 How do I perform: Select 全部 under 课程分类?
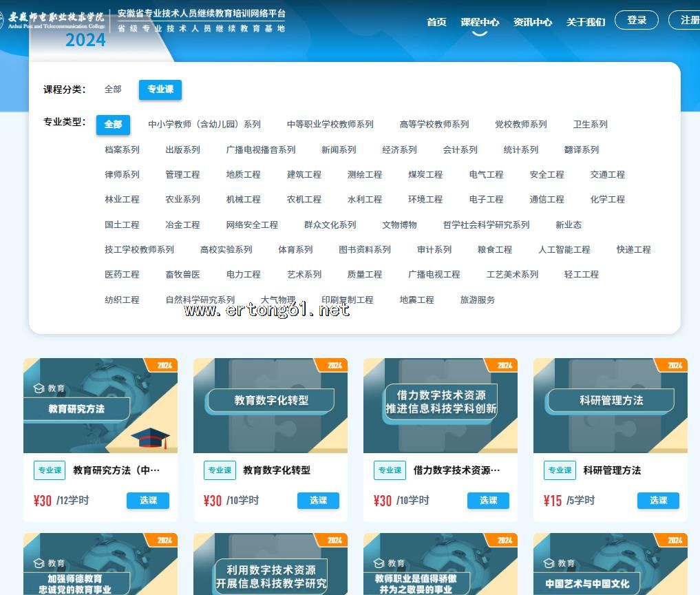[113, 90]
